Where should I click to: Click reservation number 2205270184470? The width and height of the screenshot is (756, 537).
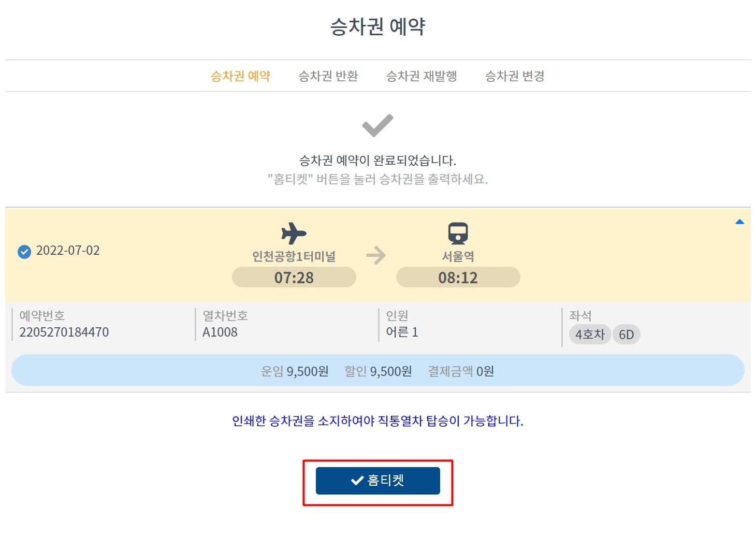point(64,332)
